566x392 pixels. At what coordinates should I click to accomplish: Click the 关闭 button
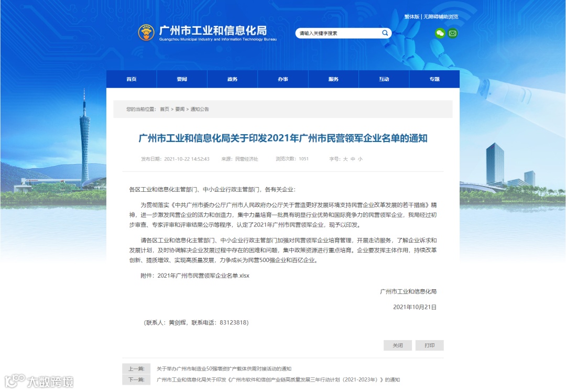(398, 345)
